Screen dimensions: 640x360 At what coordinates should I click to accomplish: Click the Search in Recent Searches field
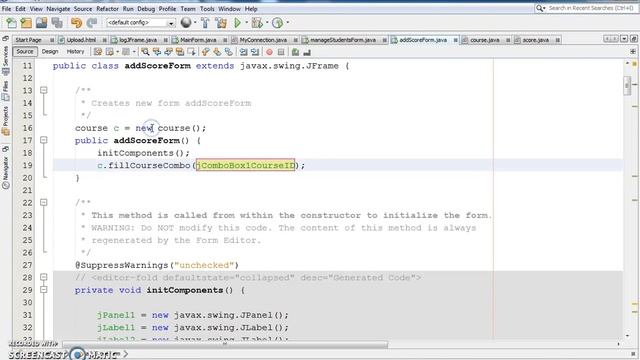[x=586, y=8]
